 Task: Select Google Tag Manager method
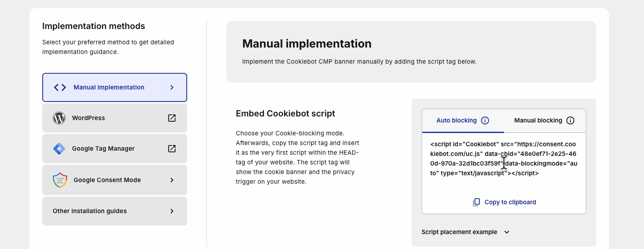[x=103, y=149]
